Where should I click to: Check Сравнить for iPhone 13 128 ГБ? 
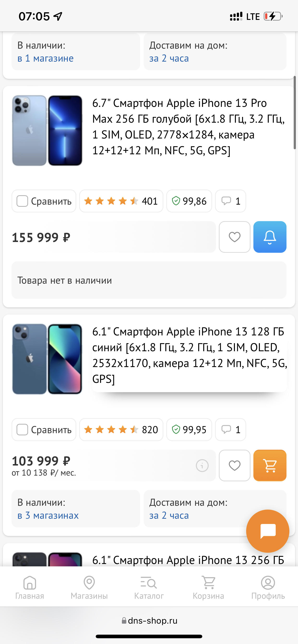pyautogui.click(x=22, y=430)
